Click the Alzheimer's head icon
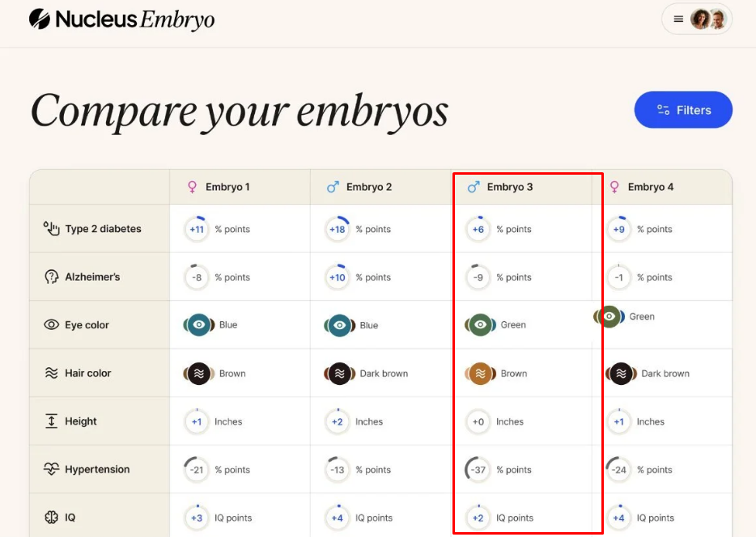Screen dimensions: 756x537 [x=51, y=277]
